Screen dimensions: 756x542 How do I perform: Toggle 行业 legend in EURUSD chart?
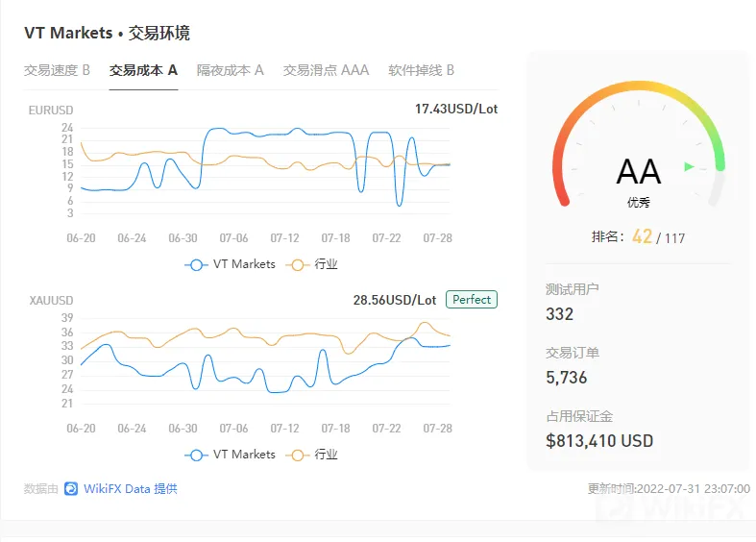pyautogui.click(x=311, y=264)
